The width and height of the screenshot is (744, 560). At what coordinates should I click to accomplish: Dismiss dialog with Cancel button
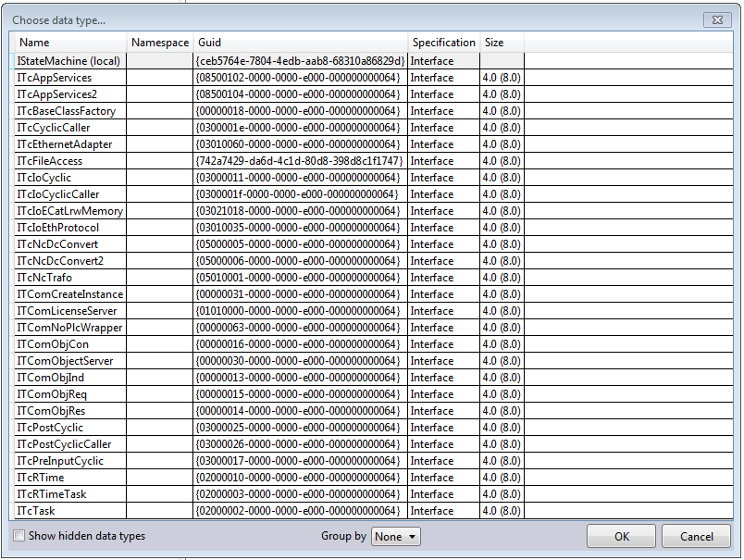coord(696,536)
